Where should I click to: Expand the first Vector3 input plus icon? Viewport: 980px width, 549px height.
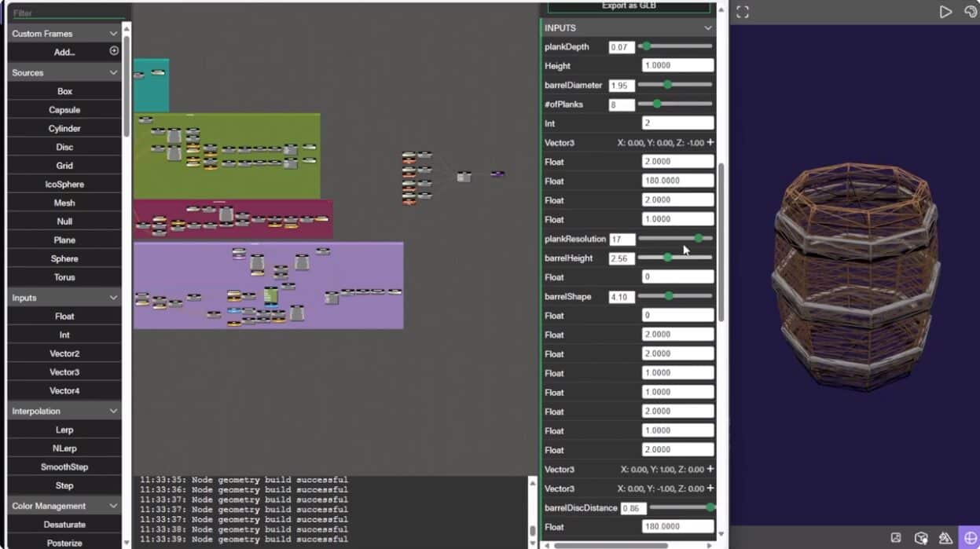click(710, 142)
